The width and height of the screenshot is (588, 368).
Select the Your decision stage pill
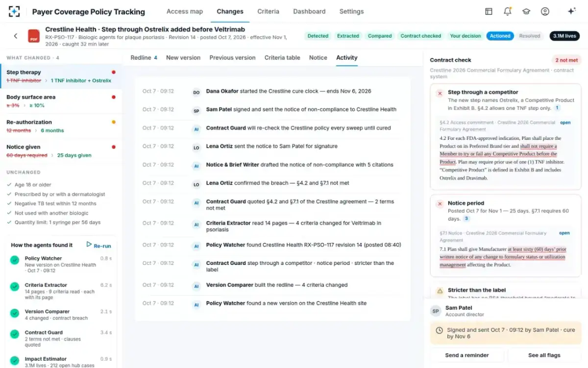465,36
